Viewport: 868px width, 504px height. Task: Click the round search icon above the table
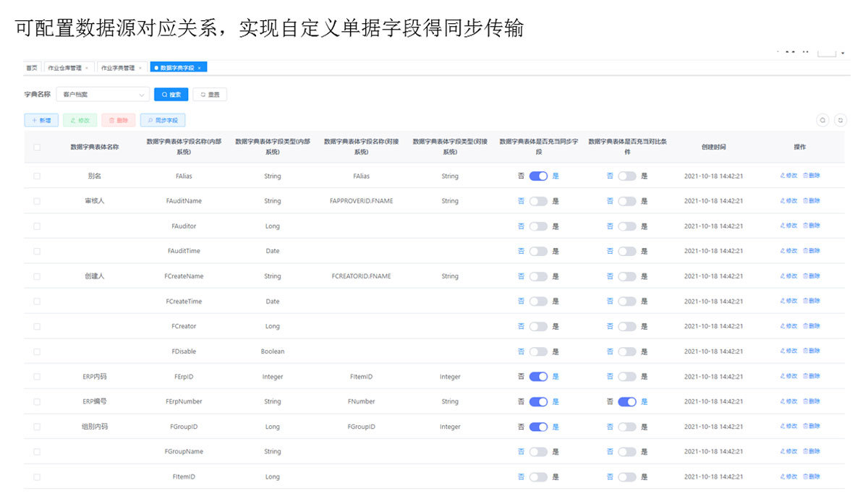822,120
